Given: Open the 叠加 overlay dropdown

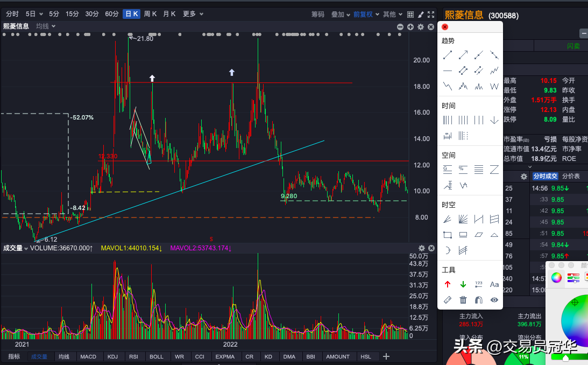Looking at the screenshot, I should 341,14.
